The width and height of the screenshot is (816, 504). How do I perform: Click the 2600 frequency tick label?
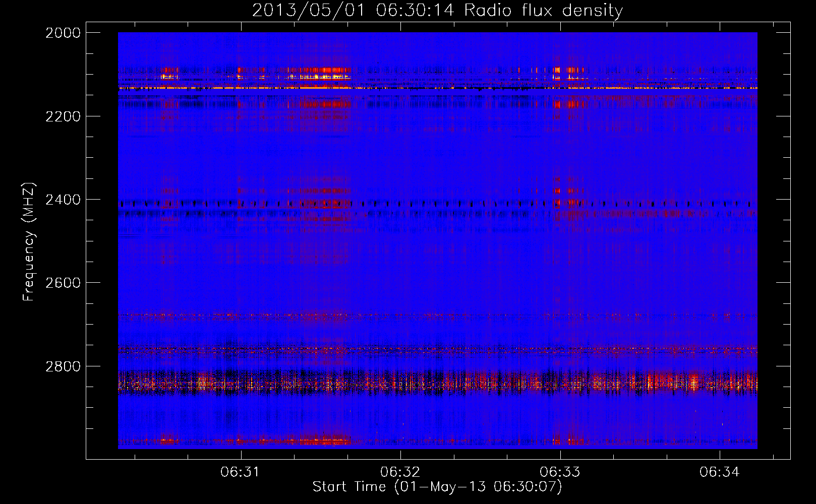pyautogui.click(x=63, y=283)
